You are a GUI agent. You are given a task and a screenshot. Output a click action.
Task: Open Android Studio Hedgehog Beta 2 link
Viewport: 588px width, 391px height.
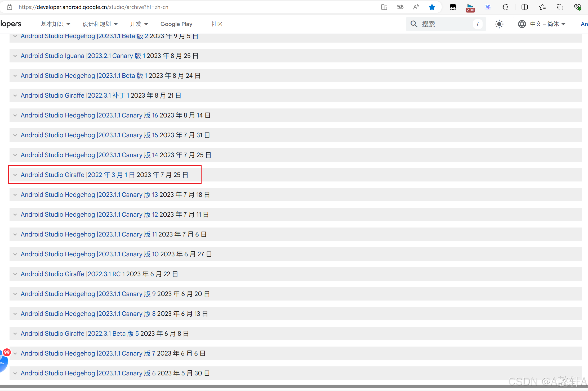[x=84, y=36]
